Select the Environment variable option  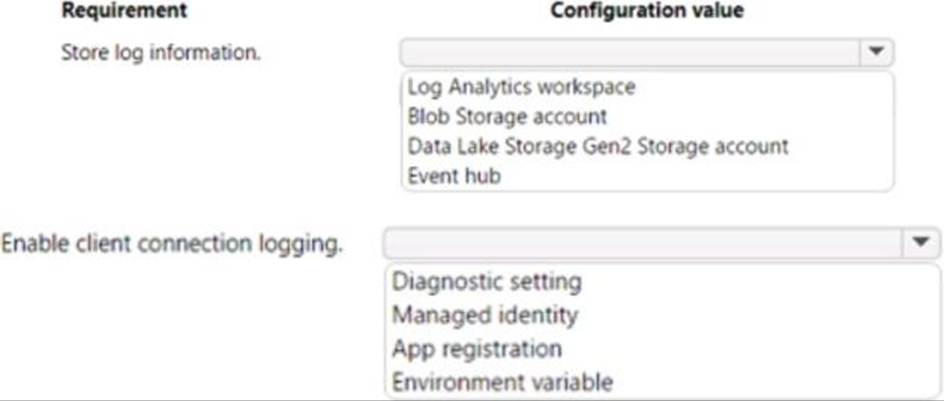point(502,382)
